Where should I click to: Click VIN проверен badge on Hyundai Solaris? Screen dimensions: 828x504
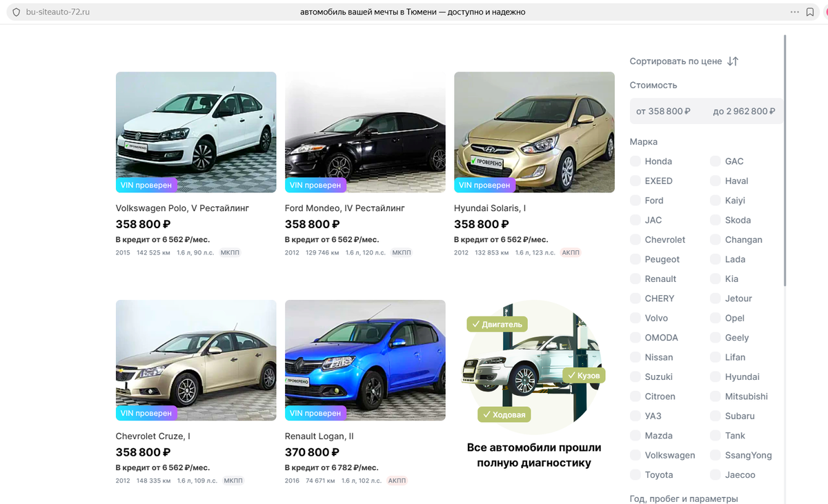click(x=485, y=185)
